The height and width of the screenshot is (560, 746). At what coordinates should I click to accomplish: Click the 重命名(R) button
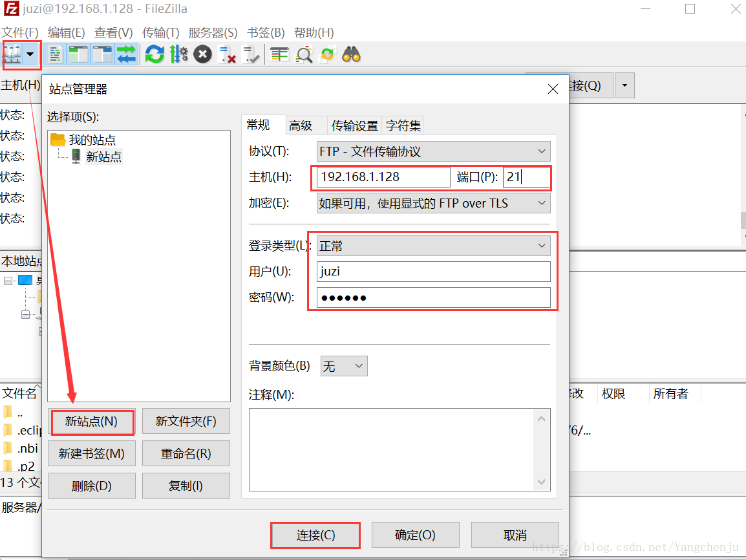[x=186, y=453]
